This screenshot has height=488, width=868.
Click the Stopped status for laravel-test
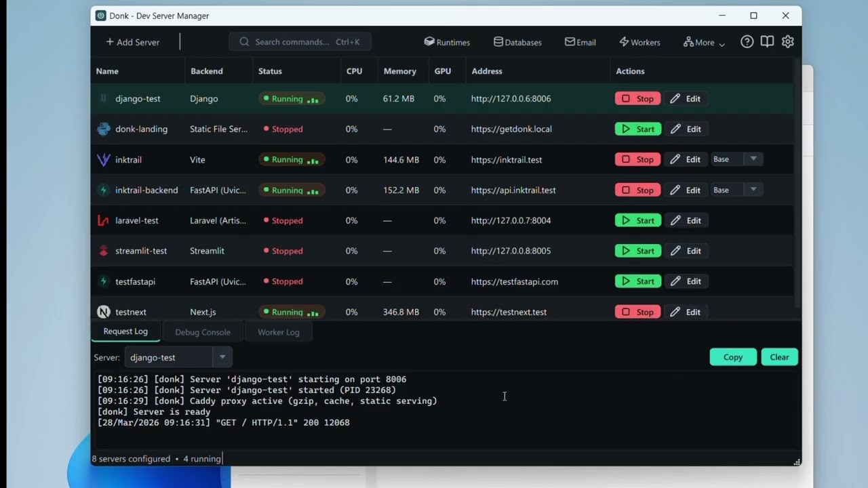pyautogui.click(x=283, y=221)
